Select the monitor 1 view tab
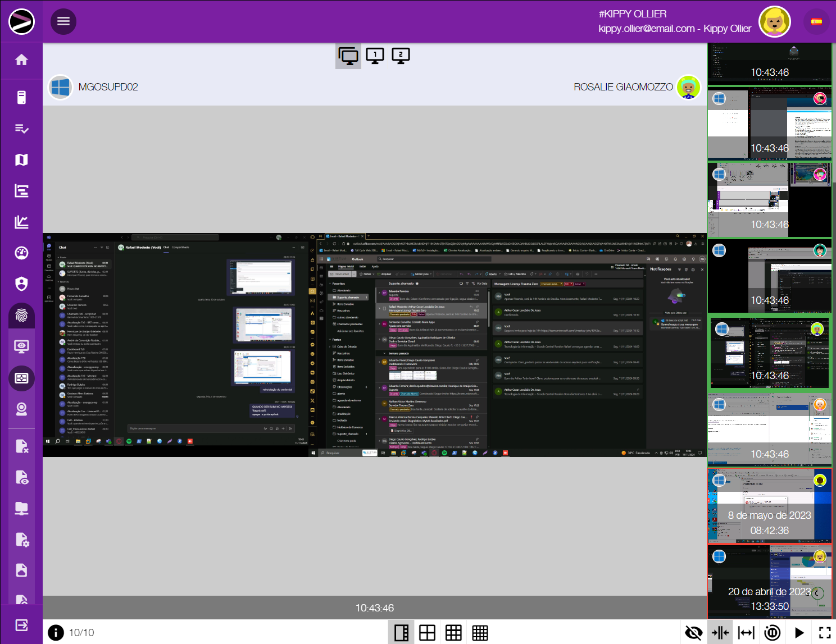This screenshot has height=644, width=836. click(375, 56)
